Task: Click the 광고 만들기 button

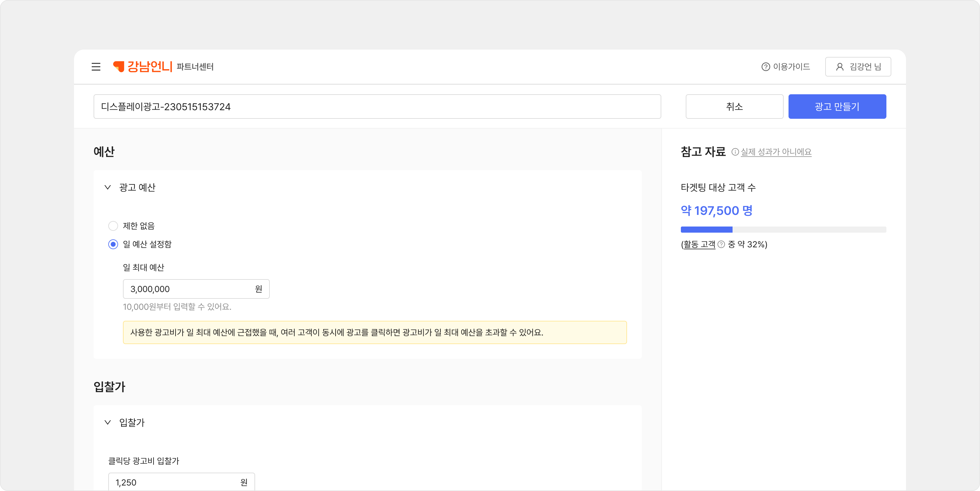Action: point(837,107)
